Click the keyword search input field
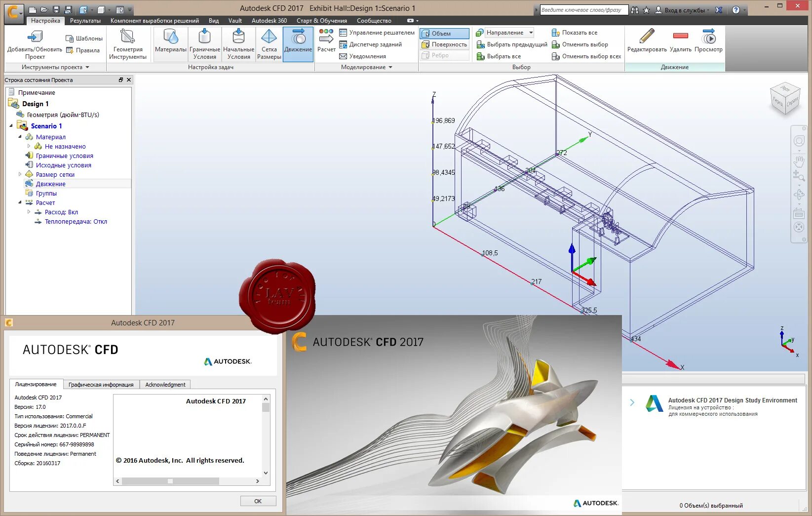 pyautogui.click(x=584, y=10)
